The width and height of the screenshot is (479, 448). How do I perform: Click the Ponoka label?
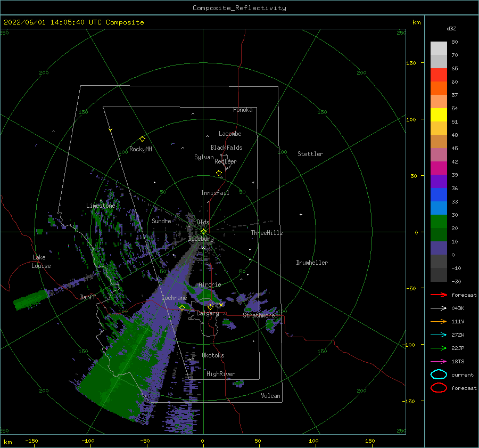click(x=243, y=110)
